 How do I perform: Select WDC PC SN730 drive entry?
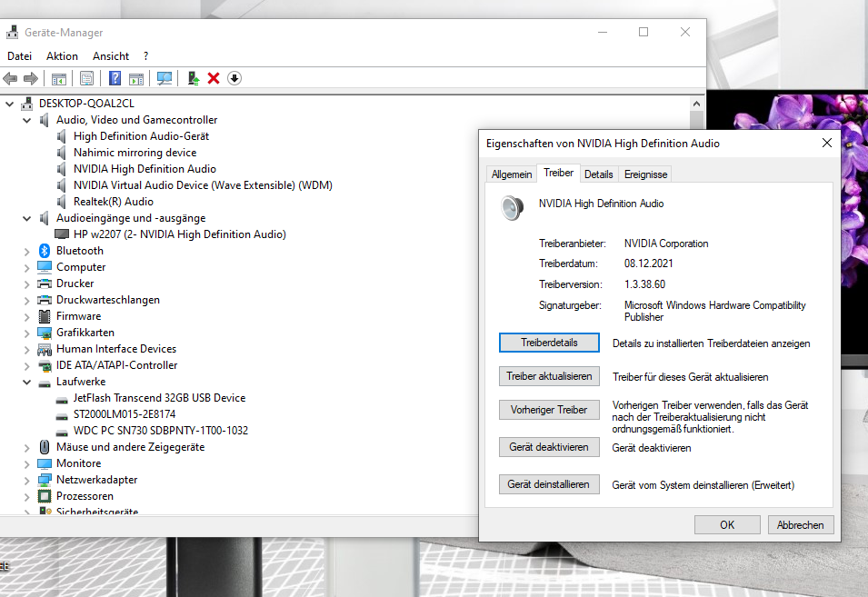pyautogui.click(x=161, y=431)
